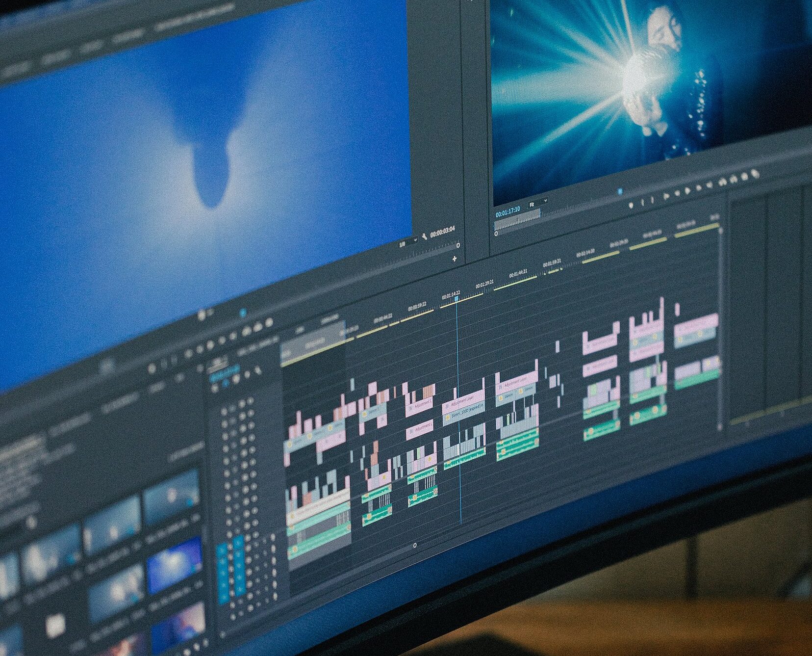Screen dimensions: 812x656
Task: Click the wrench settings icon in Source monitor
Action: [424, 237]
